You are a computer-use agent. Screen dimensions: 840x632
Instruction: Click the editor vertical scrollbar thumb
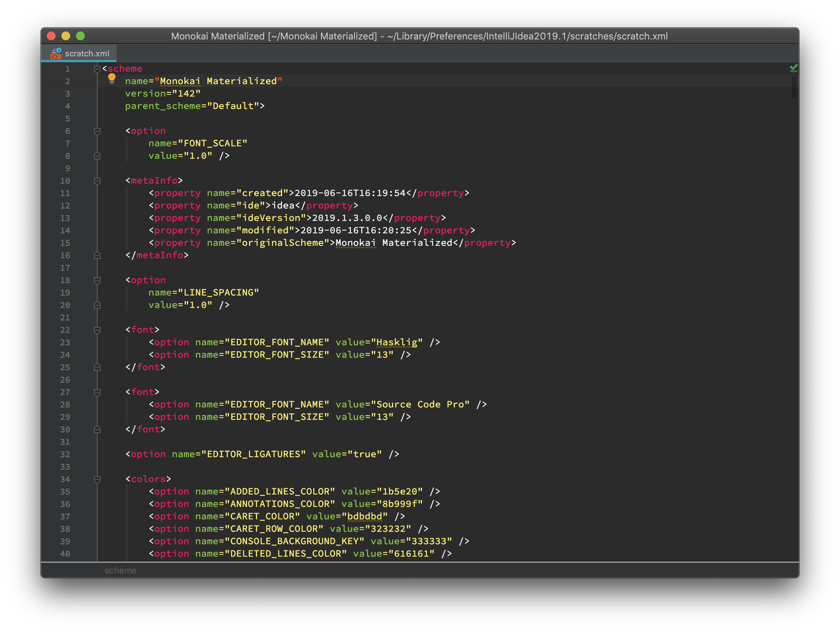pyautogui.click(x=794, y=87)
